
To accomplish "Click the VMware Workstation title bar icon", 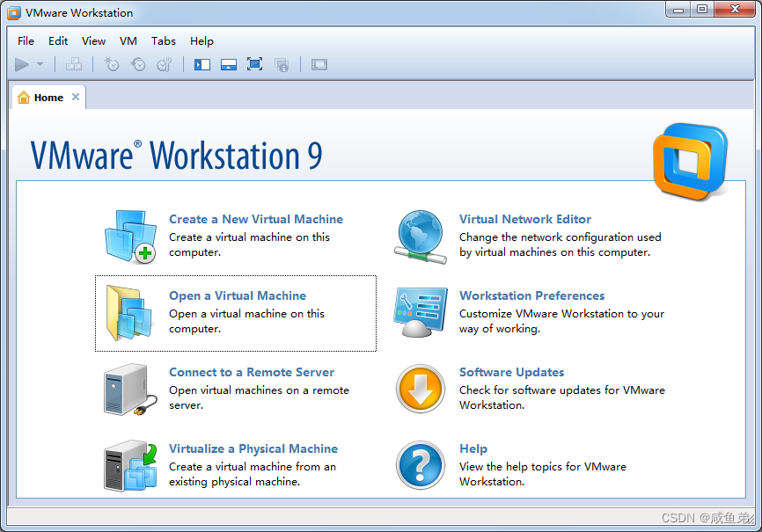I will [14, 12].
